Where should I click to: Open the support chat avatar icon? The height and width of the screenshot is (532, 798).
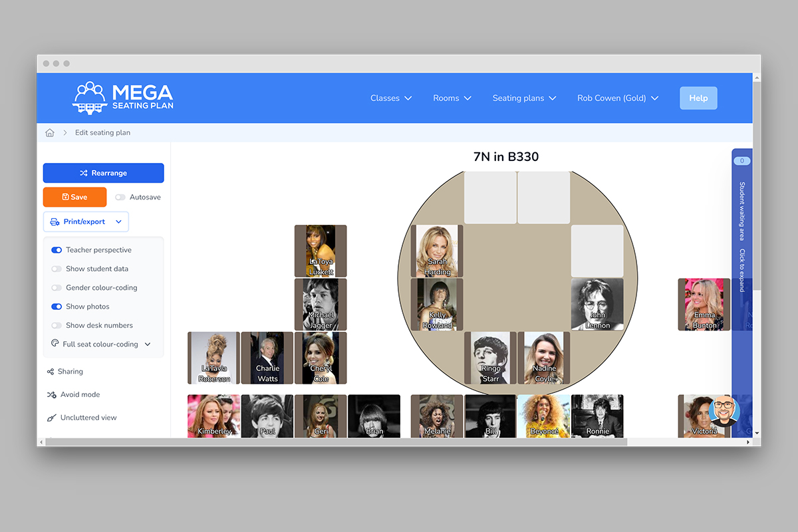724,410
